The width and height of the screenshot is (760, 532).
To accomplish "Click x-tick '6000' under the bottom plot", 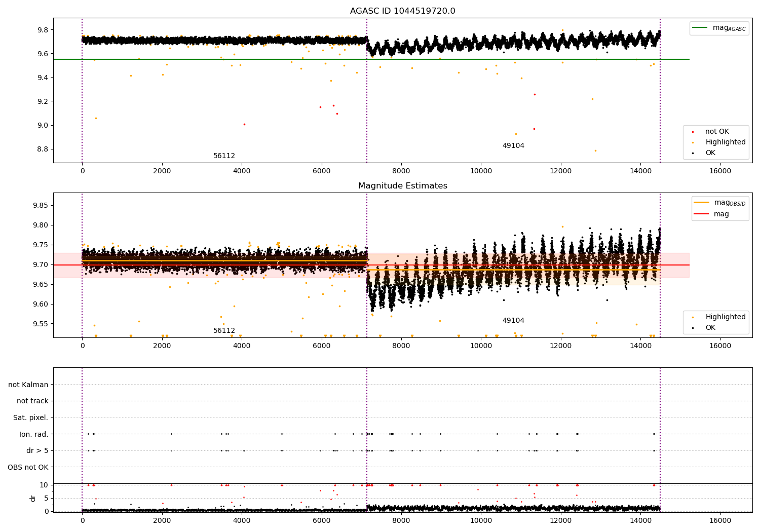I will [x=321, y=521].
